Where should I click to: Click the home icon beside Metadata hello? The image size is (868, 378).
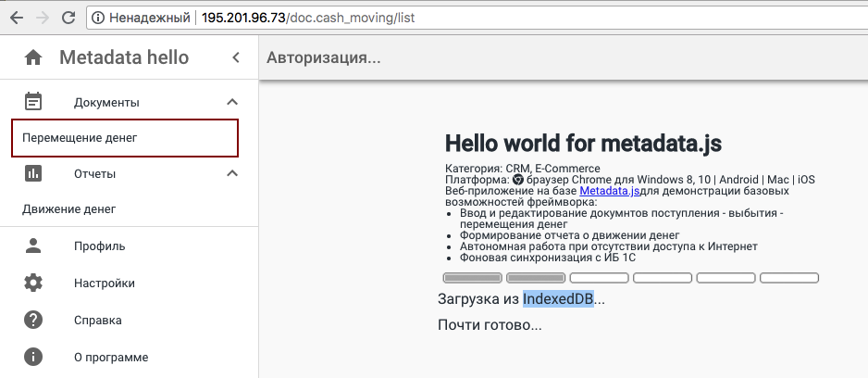click(x=33, y=57)
